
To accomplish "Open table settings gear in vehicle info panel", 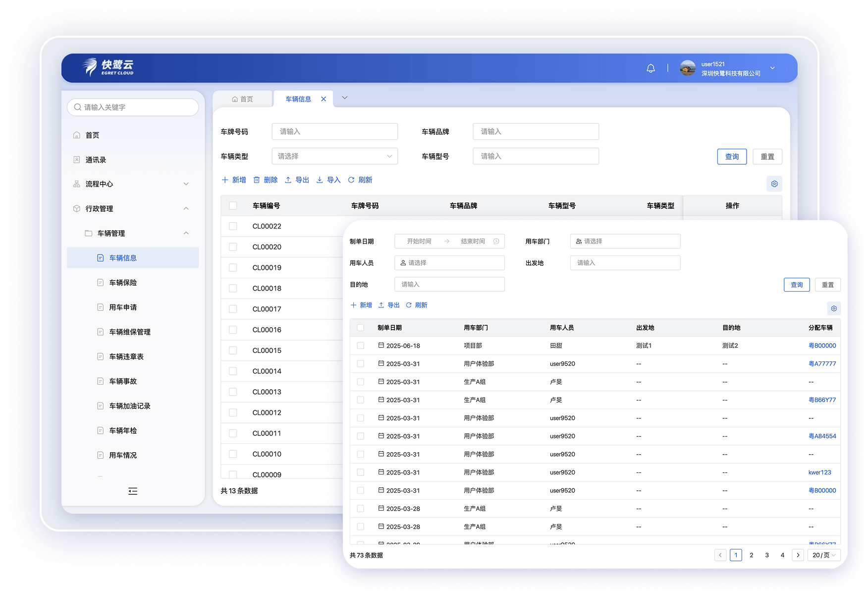I will tap(774, 184).
